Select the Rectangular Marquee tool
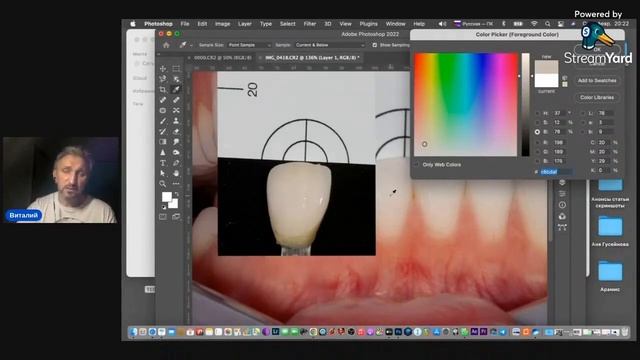 point(176,69)
